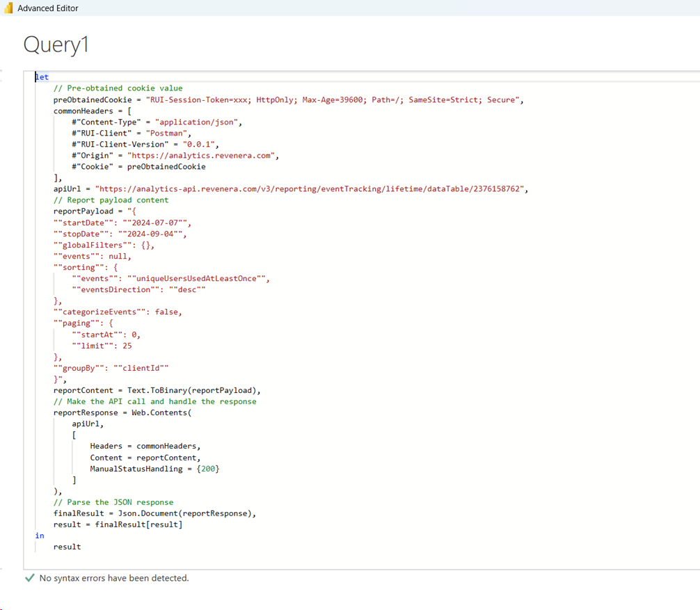Click the preObtainedCookie variable definition line
The image size is (700, 610).
click(288, 99)
